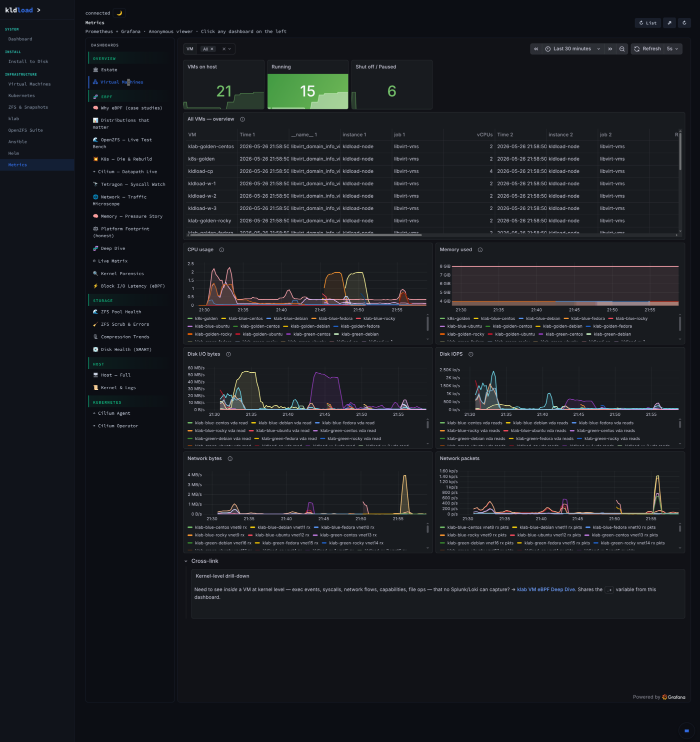Click the Block I/O Latency lightning icon

pyautogui.click(x=95, y=286)
